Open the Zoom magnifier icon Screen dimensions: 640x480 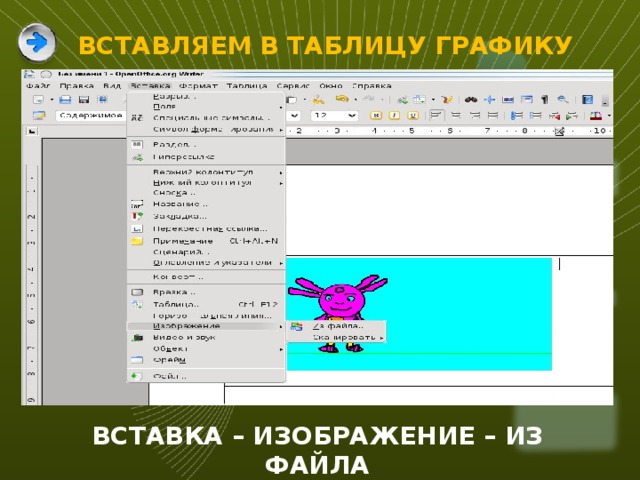(x=563, y=99)
